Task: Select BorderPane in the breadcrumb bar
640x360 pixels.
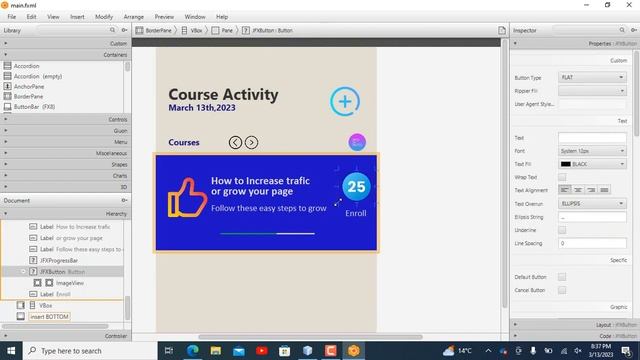Action: coord(154,30)
